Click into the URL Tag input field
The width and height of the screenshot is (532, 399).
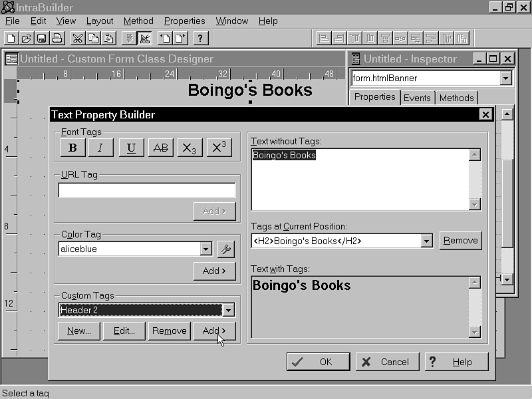[x=146, y=190]
